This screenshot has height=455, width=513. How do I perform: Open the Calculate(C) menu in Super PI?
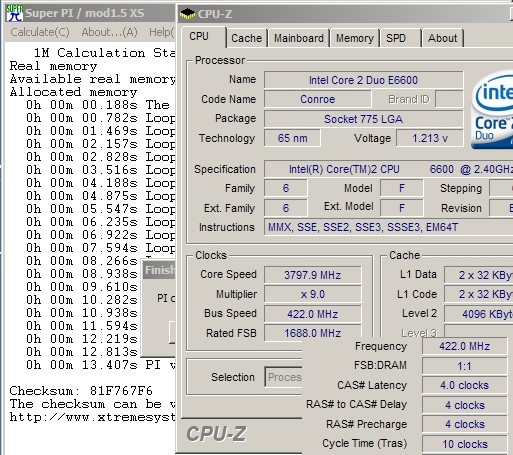[40, 32]
